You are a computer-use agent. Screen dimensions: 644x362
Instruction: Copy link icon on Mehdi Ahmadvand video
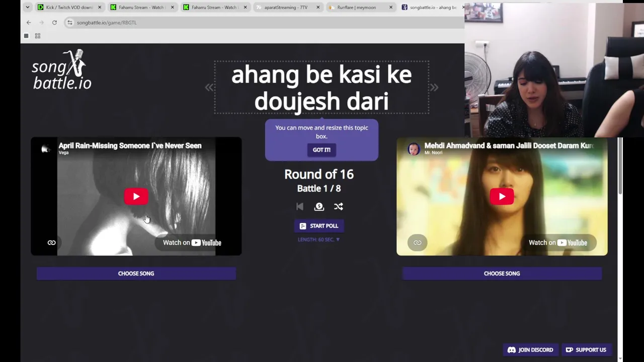click(x=417, y=243)
